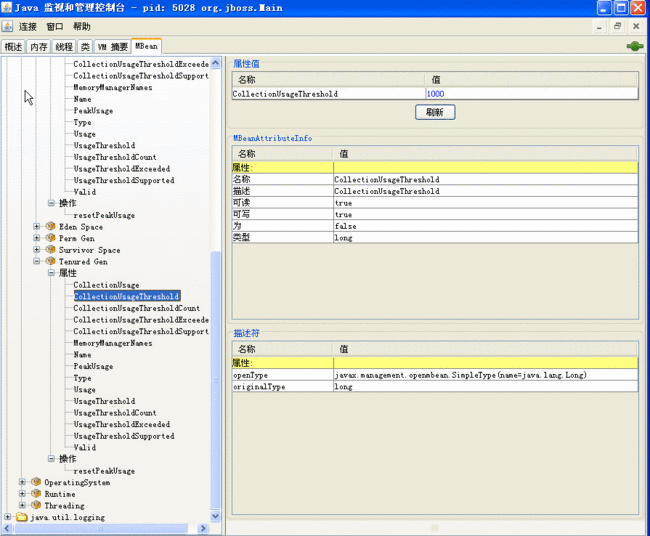This screenshot has height=536, width=650.
Task: Expand the OperatingSystem node
Action: point(22,482)
